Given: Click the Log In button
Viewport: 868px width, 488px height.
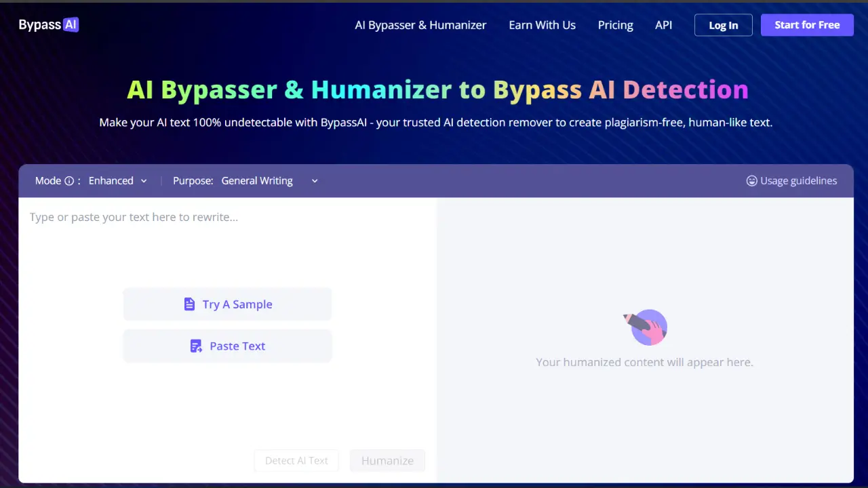Looking at the screenshot, I should click(723, 25).
